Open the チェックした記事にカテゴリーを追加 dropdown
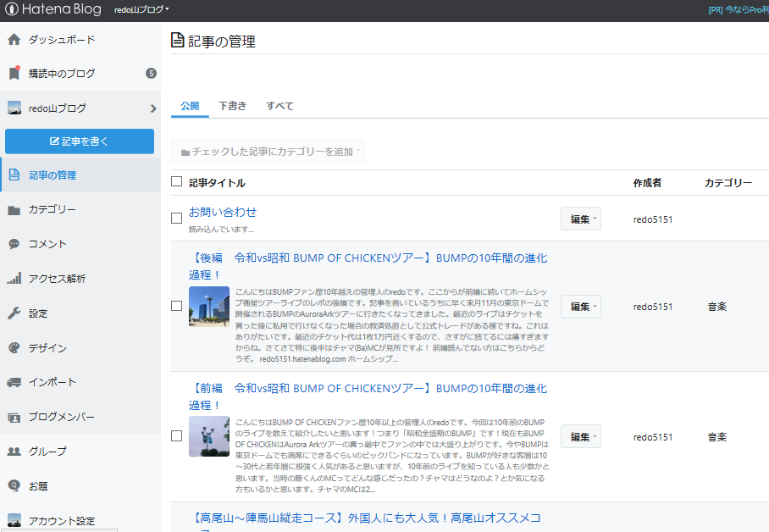 tap(268, 150)
